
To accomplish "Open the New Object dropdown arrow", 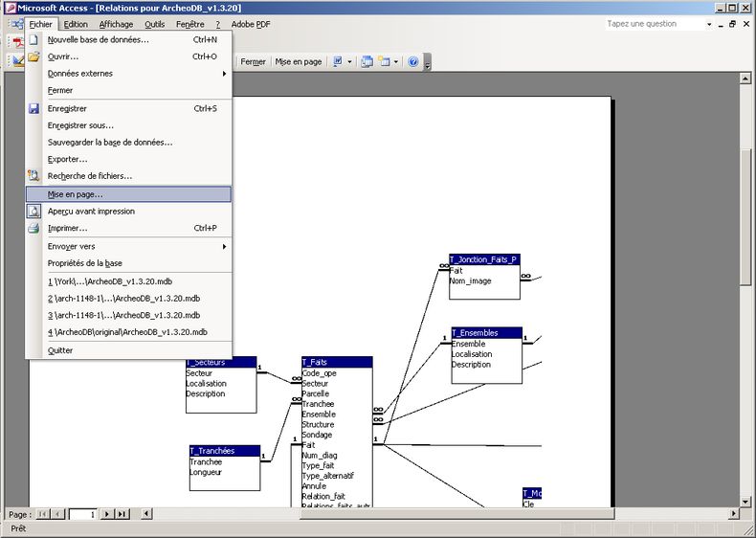I will (x=396, y=62).
